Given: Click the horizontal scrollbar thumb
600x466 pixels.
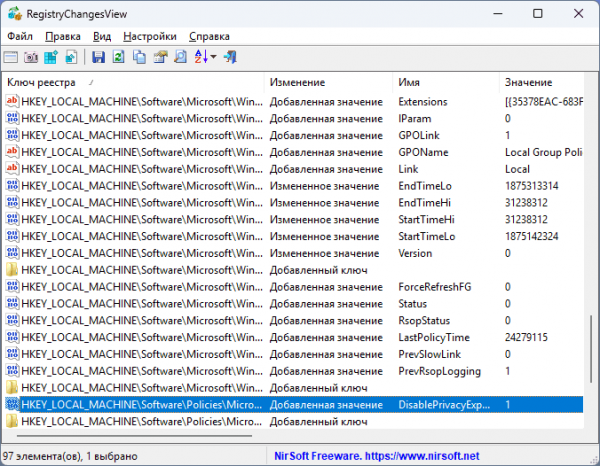Looking at the screenshot, I should 134,435.
